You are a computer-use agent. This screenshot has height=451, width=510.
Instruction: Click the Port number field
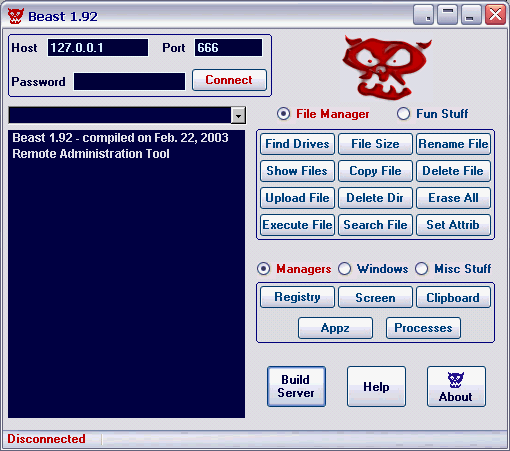click(228, 48)
